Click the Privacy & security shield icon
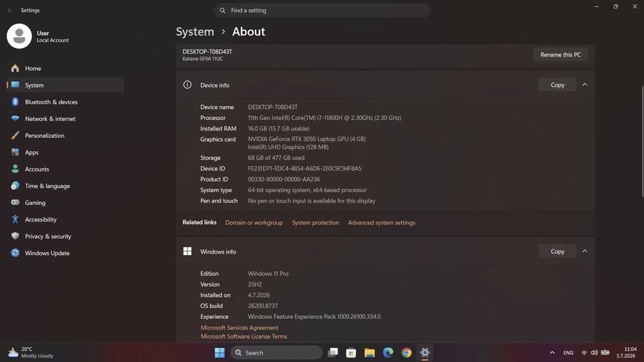This screenshot has width=644, height=362. click(15, 236)
